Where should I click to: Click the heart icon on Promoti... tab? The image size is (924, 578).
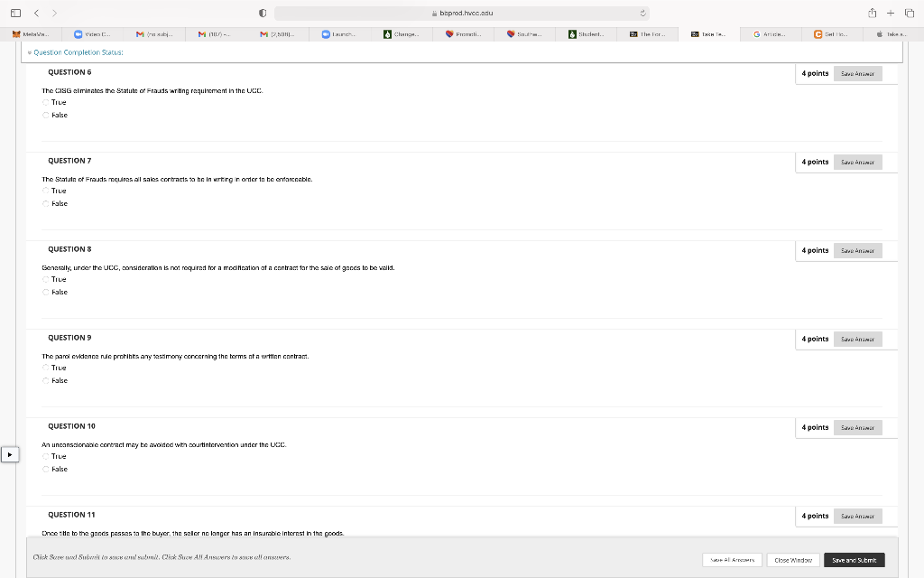[449, 34]
